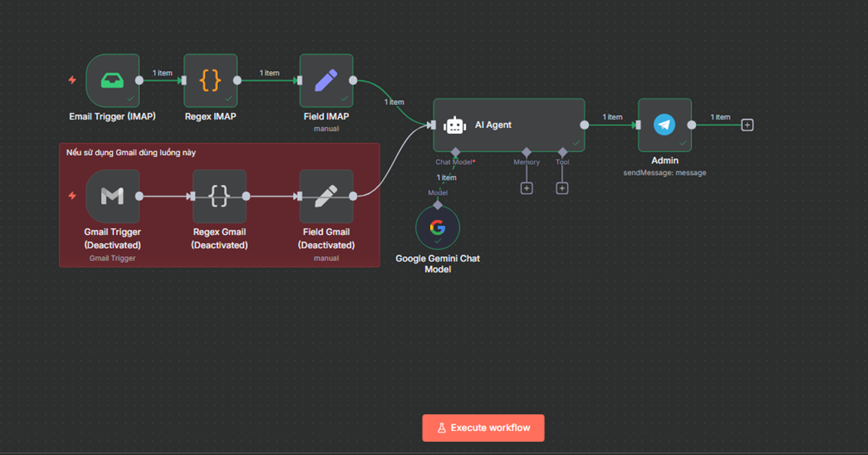Add a node after Admin output
Screen dimensions: 868x455
747,125
